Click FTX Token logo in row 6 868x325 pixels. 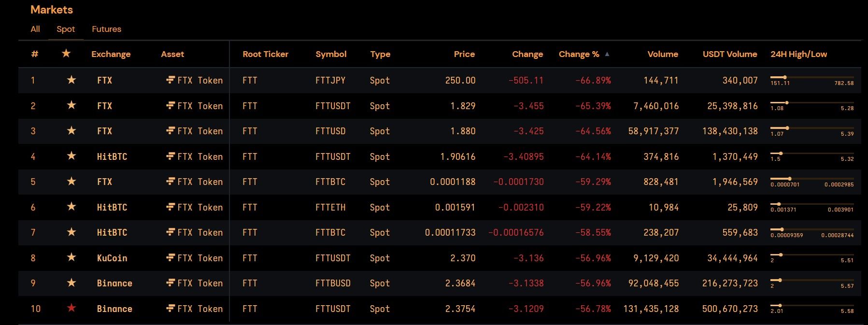pos(171,207)
